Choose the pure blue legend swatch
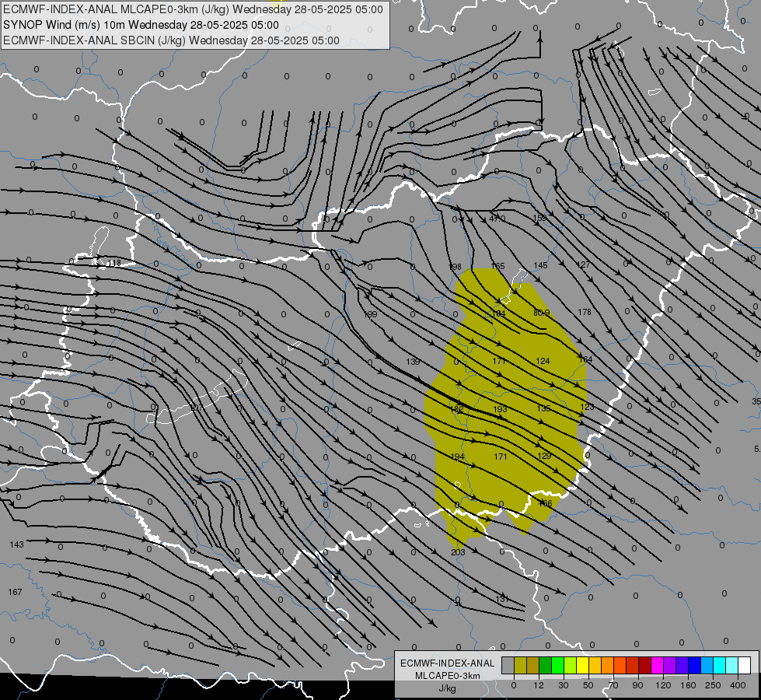This screenshot has height=700, width=761. 695,665
